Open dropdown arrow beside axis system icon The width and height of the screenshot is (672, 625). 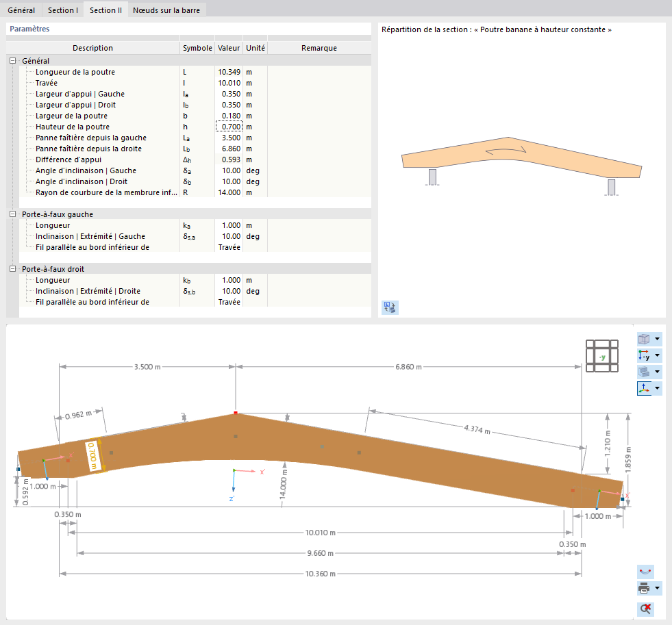(657, 388)
